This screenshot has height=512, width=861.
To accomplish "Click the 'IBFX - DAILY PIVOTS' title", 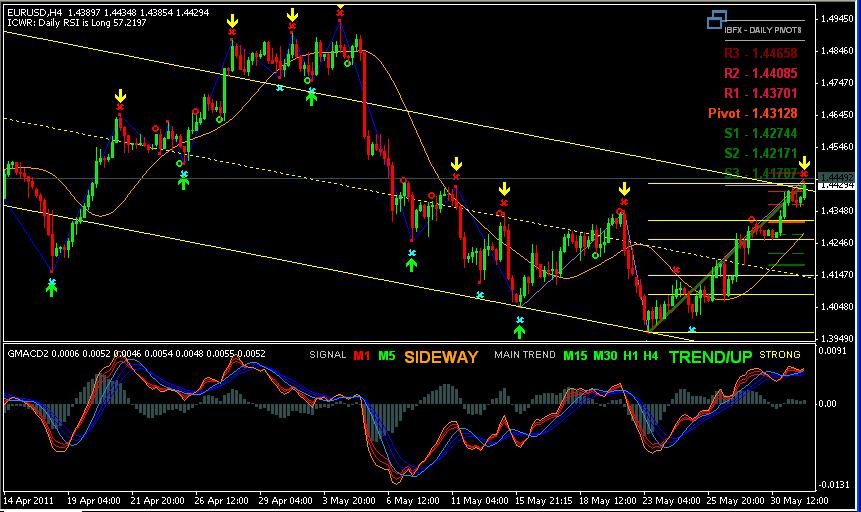I will pos(763,30).
